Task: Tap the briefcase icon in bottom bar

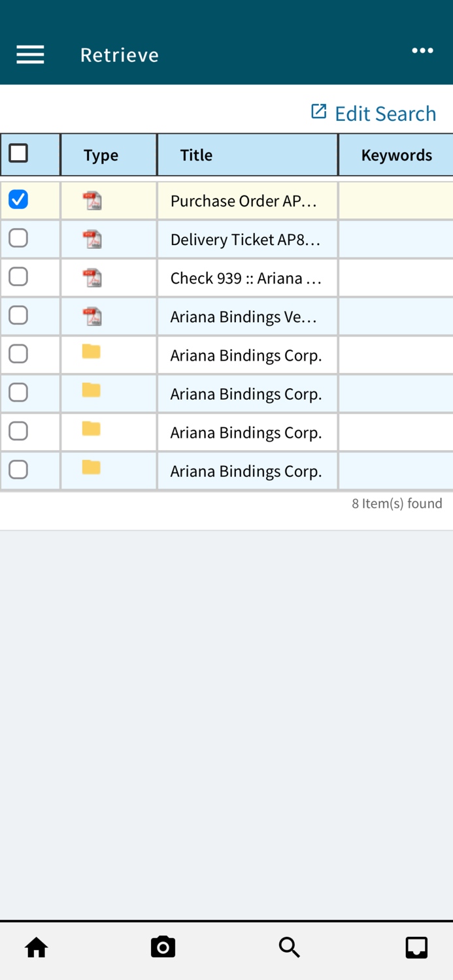Action: (x=416, y=947)
